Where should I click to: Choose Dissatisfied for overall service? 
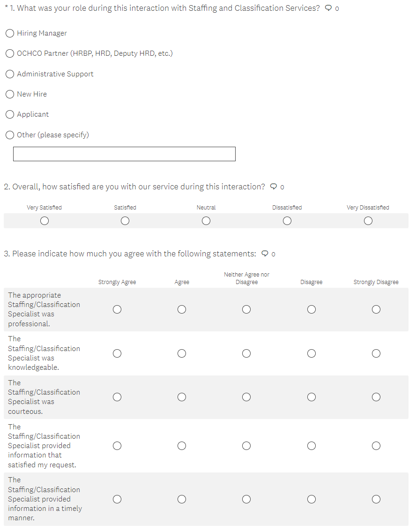click(287, 221)
